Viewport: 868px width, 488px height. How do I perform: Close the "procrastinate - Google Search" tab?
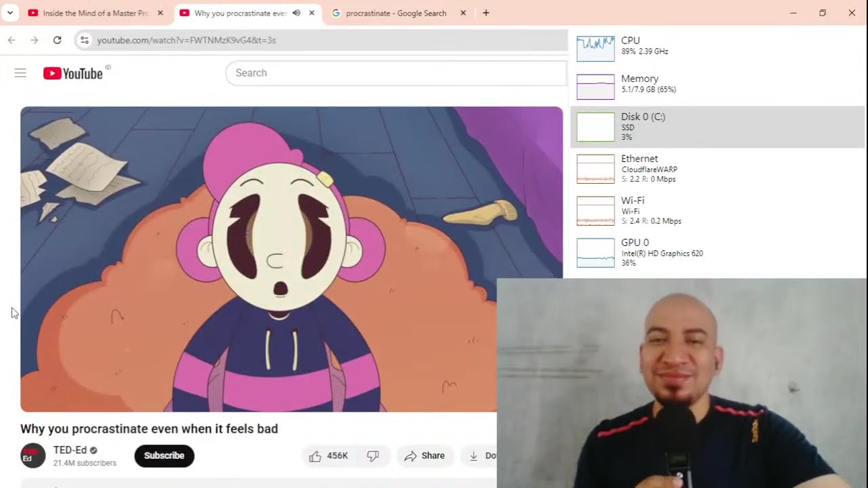click(463, 13)
